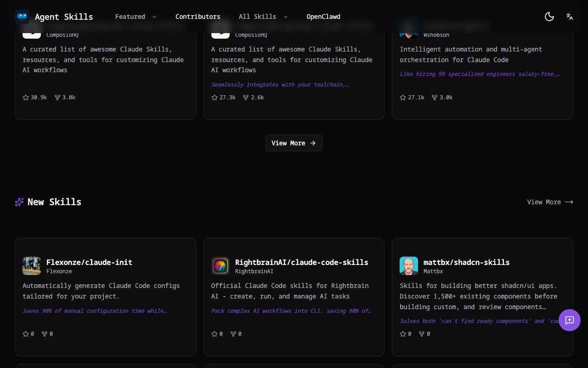Open the mattbx/shadcn-skills title
The width and height of the screenshot is (588, 368).
point(467,262)
